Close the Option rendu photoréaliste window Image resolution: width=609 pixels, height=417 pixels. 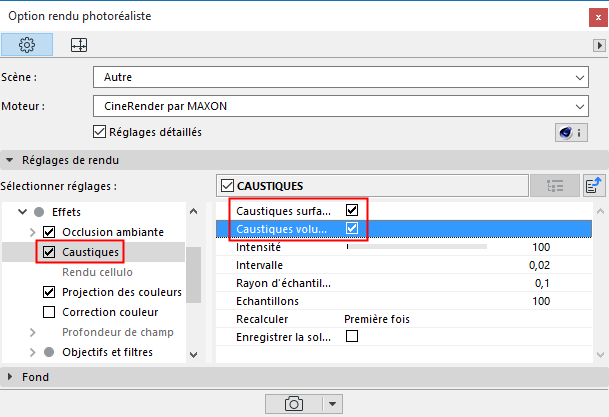pos(598,17)
